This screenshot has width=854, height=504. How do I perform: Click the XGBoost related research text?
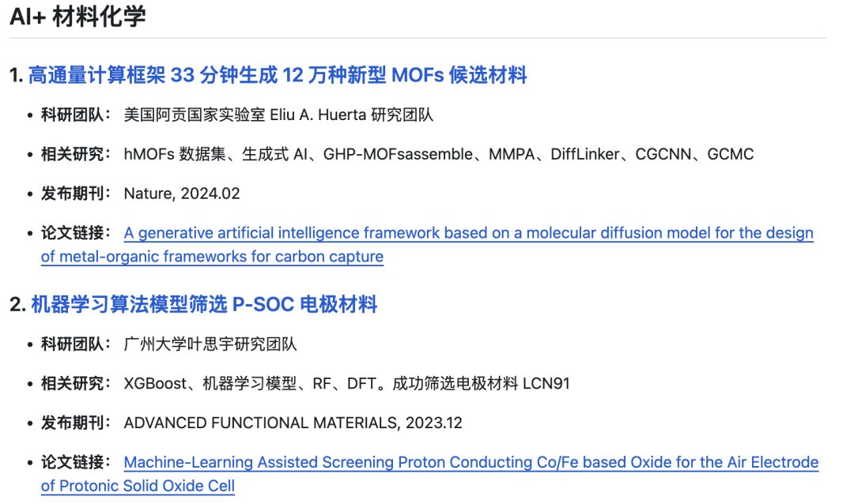tap(155, 384)
